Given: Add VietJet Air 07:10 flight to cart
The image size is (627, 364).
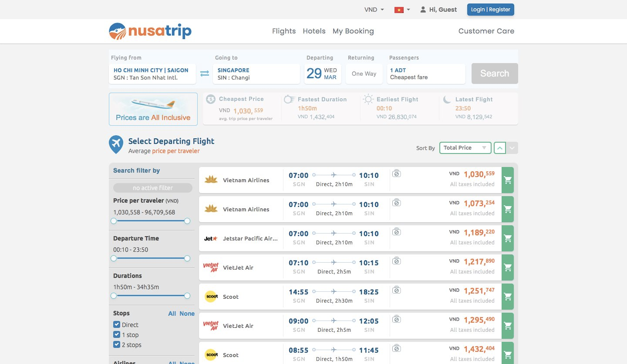Looking at the screenshot, I should pos(508,267).
